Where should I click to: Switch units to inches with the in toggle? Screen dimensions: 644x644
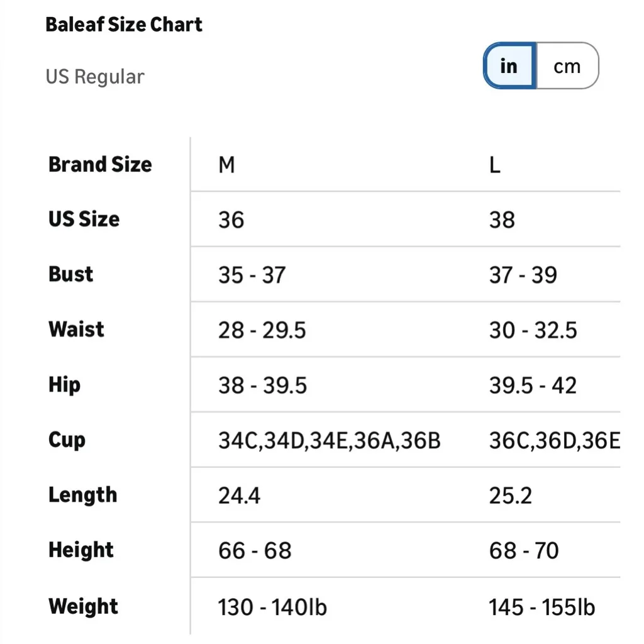point(509,66)
